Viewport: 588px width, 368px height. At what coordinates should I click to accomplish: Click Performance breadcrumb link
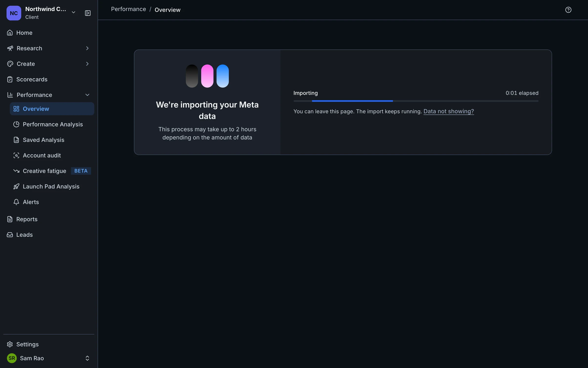click(x=128, y=9)
